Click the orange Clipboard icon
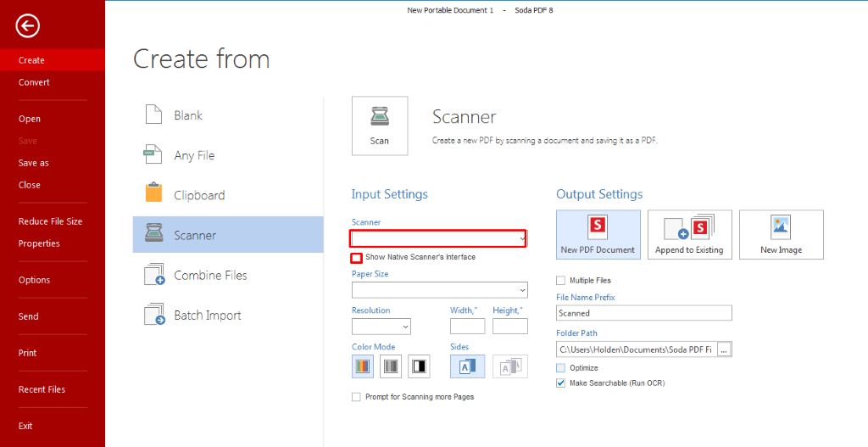This screenshot has width=868, height=447. pyautogui.click(x=153, y=193)
